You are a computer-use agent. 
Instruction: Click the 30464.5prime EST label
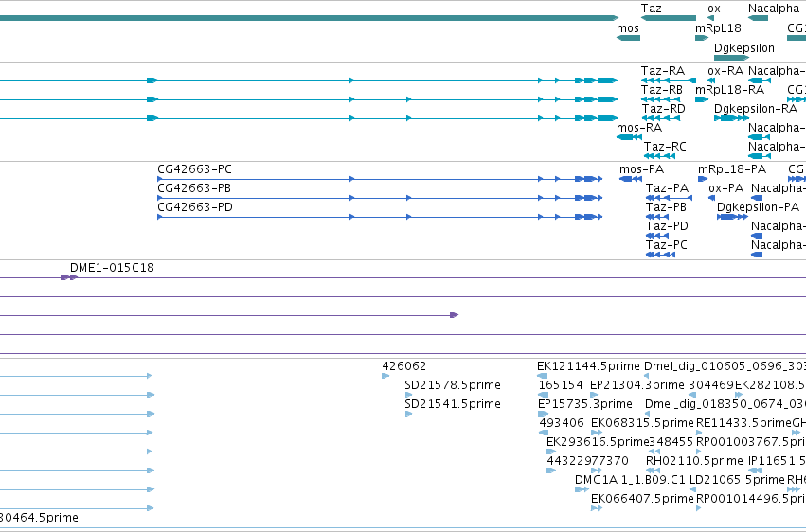tap(39, 518)
